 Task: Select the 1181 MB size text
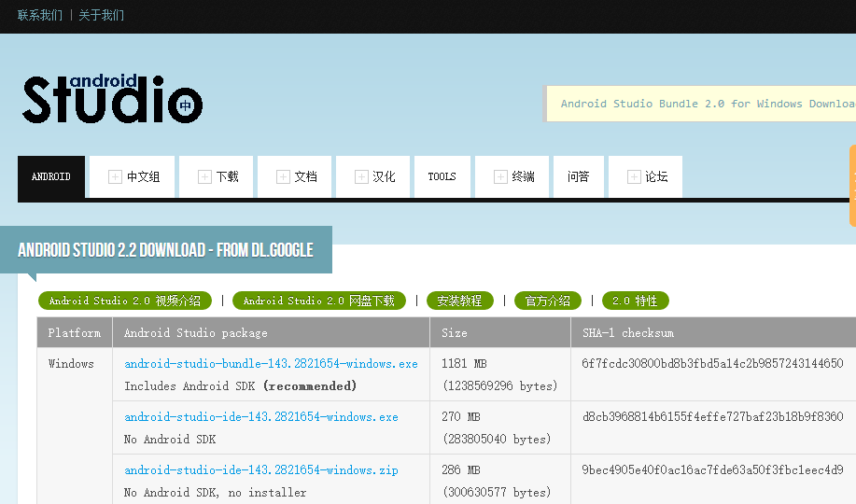pos(464,364)
